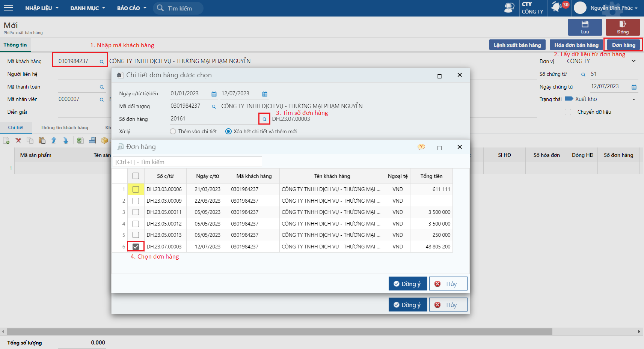Switch to the Thông tin khách hàng tab
The image size is (644, 349).
click(65, 128)
